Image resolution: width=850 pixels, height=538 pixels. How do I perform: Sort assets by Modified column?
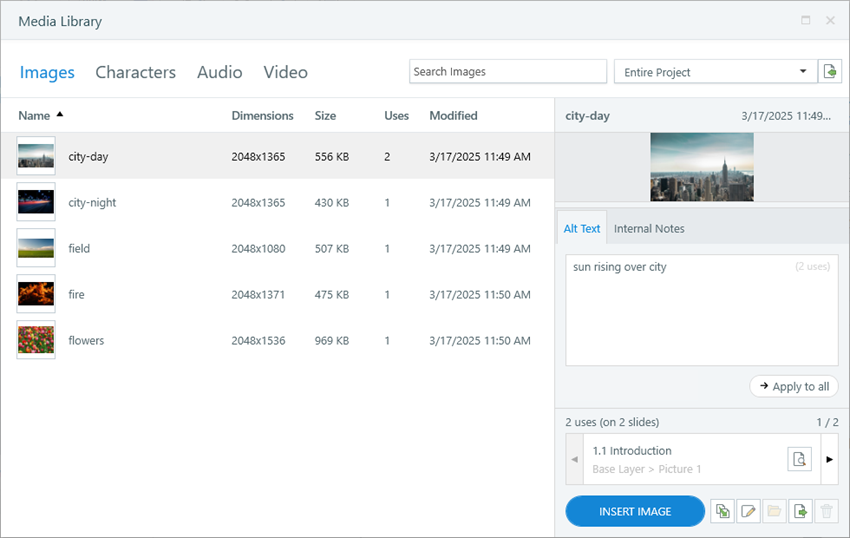pyautogui.click(x=453, y=116)
